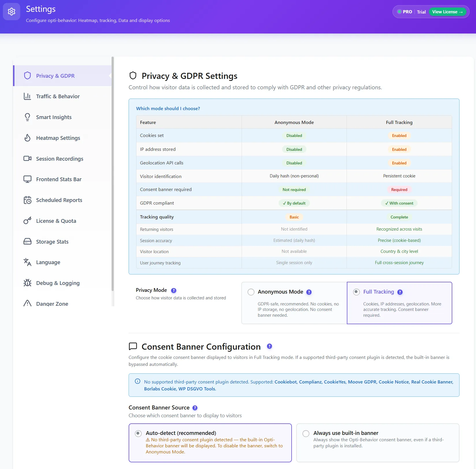This screenshot has height=469, width=476.
Task: Click the View License button
Action: coord(447,12)
